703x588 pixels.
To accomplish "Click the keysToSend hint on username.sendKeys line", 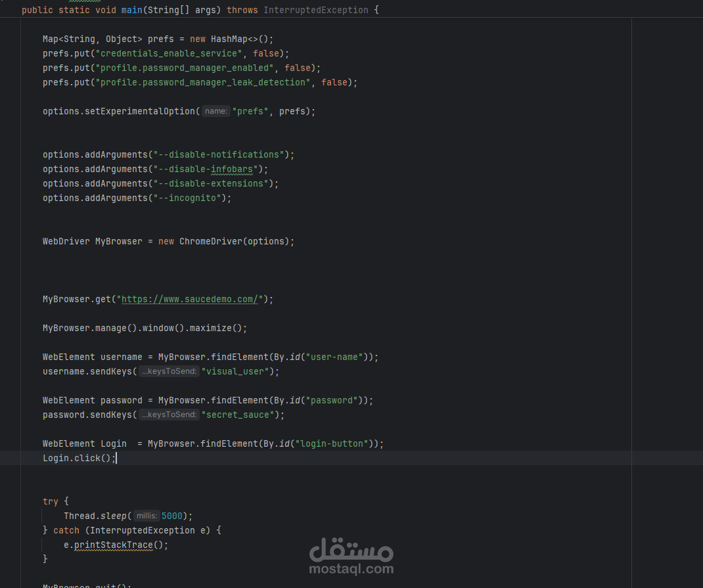I will pos(169,371).
